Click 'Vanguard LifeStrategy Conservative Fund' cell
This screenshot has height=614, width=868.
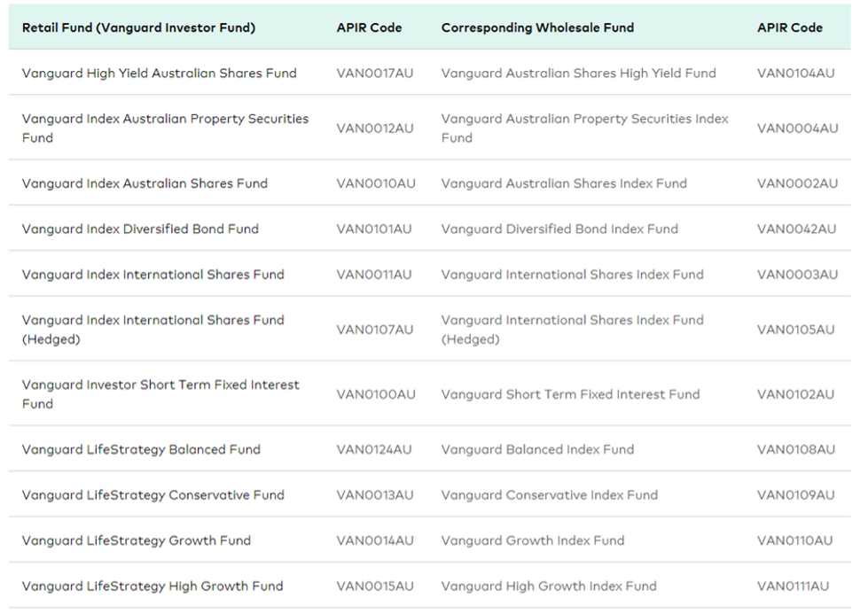153,494
